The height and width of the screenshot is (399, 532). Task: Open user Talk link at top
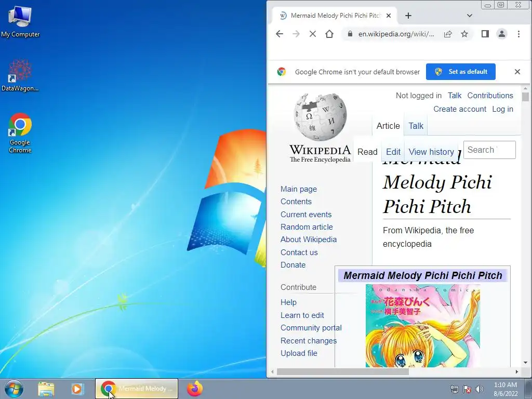tap(454, 96)
